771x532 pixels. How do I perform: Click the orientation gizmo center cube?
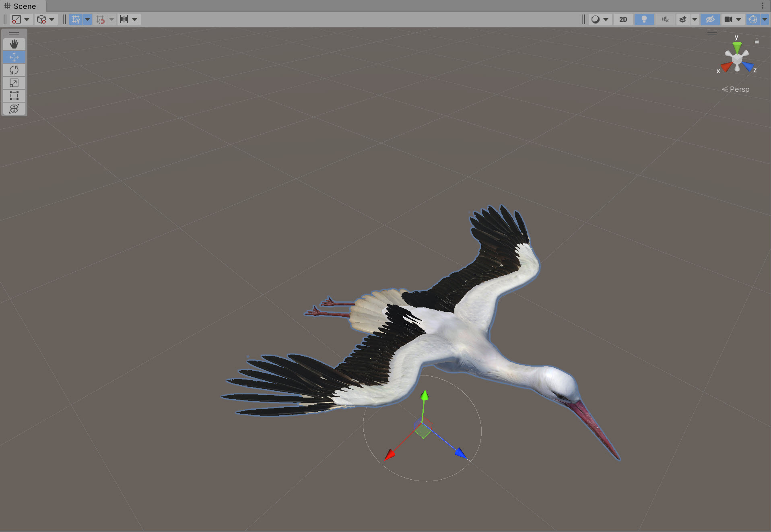pos(737,59)
